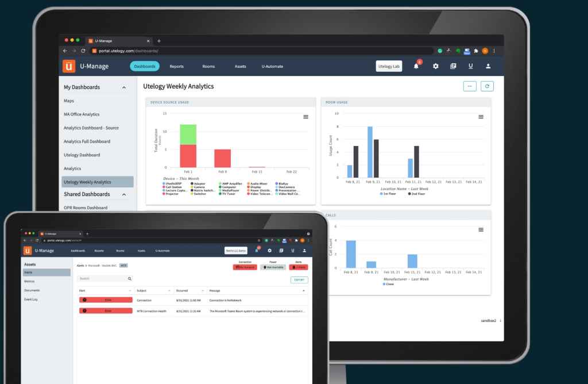The width and height of the screenshot is (588, 384).
Task: Collapse the My Dashboards section
Action: point(124,87)
